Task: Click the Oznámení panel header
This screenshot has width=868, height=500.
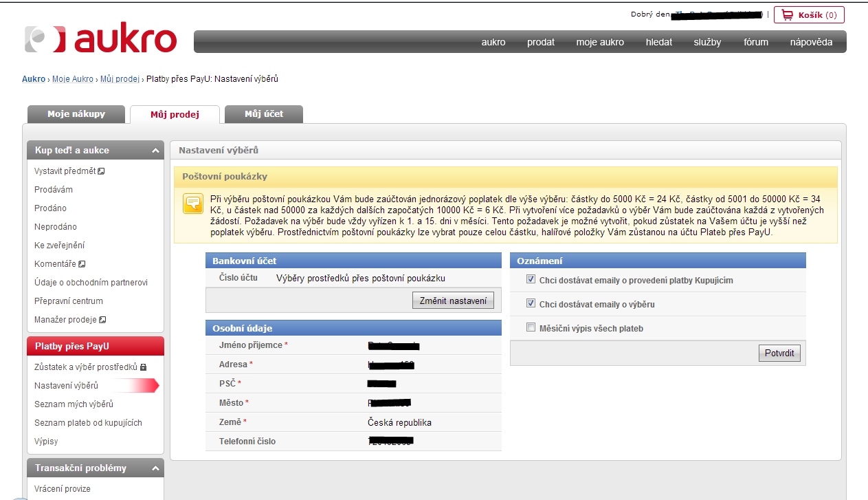Action: coord(658,261)
